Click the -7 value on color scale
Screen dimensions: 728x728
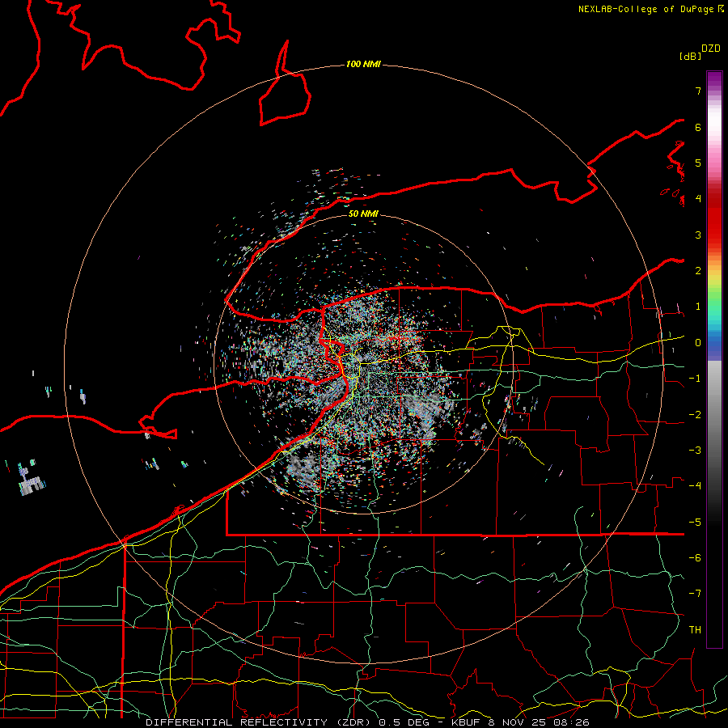coord(695,594)
